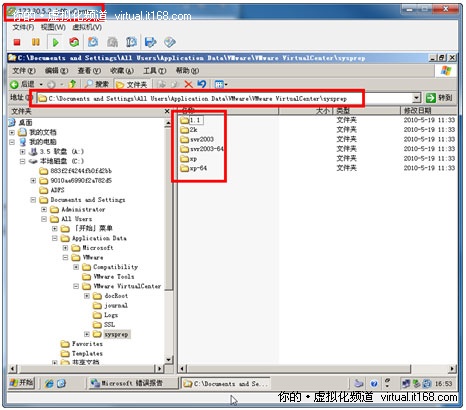Click the green Back (后退) arrow button
Image resolution: width=466 pixels, height=410 pixels.
22,84
